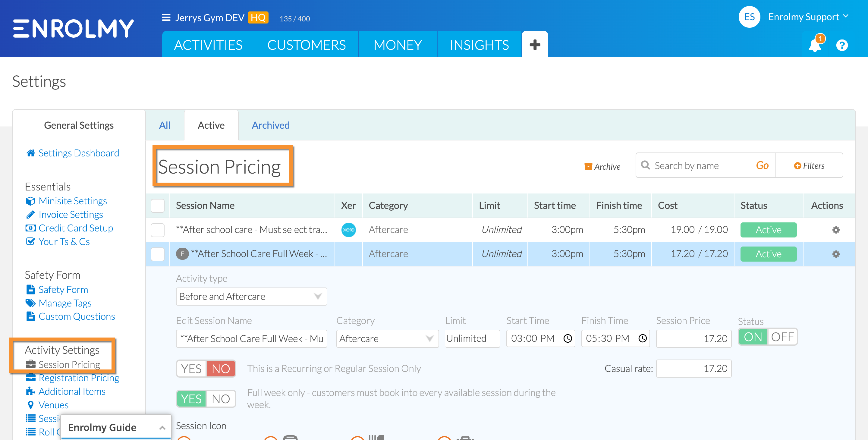This screenshot has width=868, height=440.
Task: Open the hamburger menu beside Jerrys Gym DEV
Action: pos(166,17)
